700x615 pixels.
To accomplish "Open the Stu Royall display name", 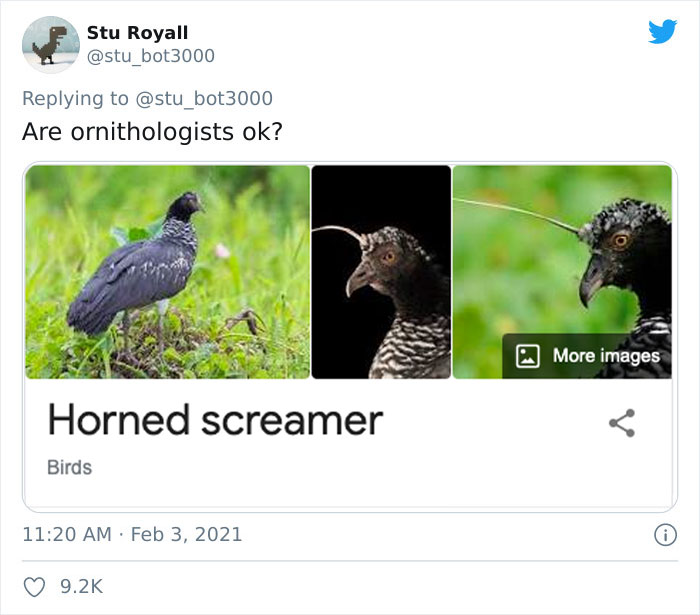I will tap(137, 33).
